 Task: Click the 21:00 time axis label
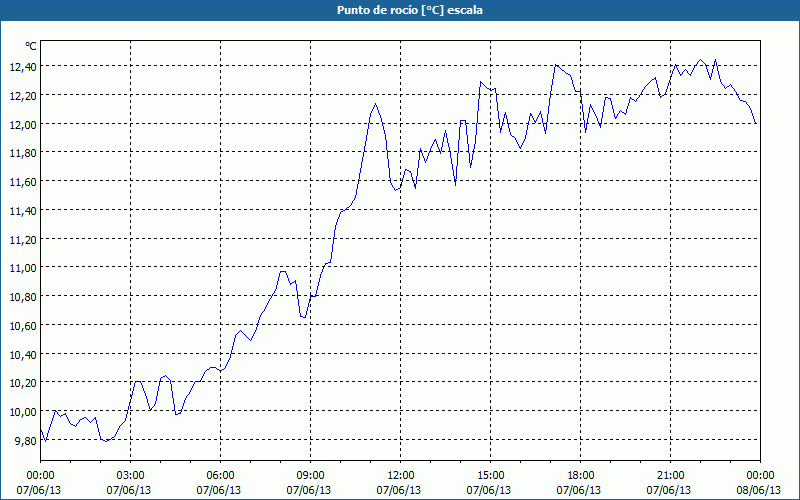670,476
